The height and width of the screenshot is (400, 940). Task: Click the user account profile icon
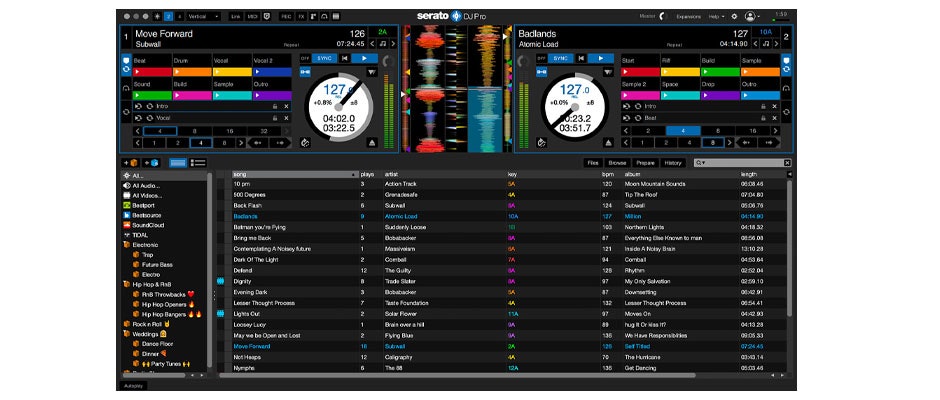pyautogui.click(x=752, y=17)
